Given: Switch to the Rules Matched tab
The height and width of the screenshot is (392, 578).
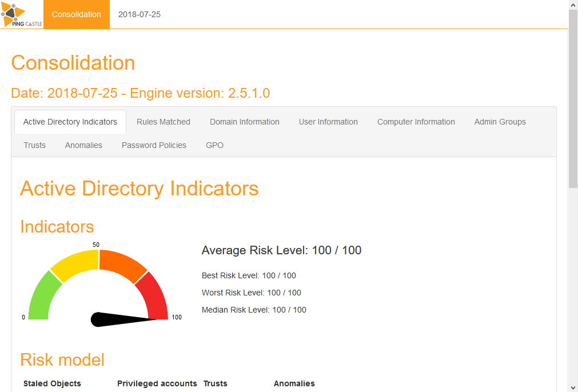Looking at the screenshot, I should pyautogui.click(x=164, y=122).
